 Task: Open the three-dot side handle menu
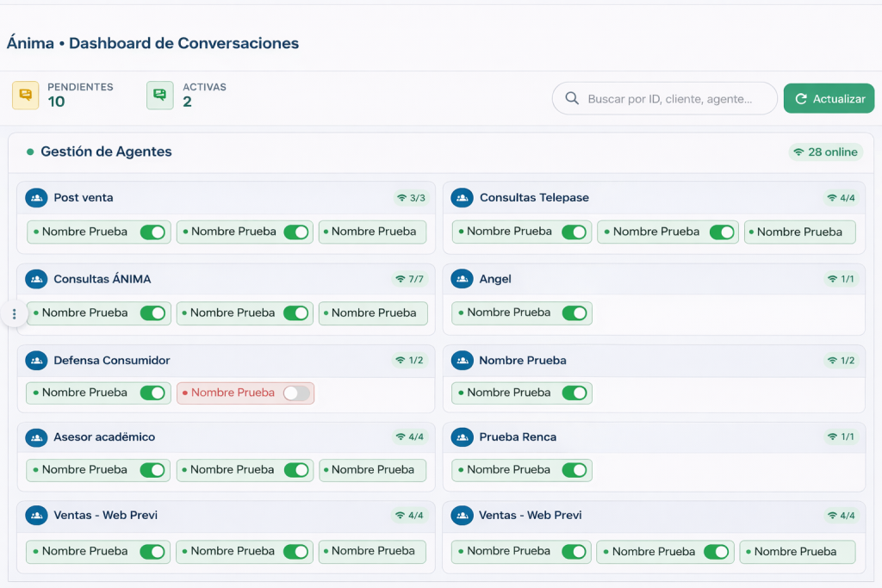14,314
